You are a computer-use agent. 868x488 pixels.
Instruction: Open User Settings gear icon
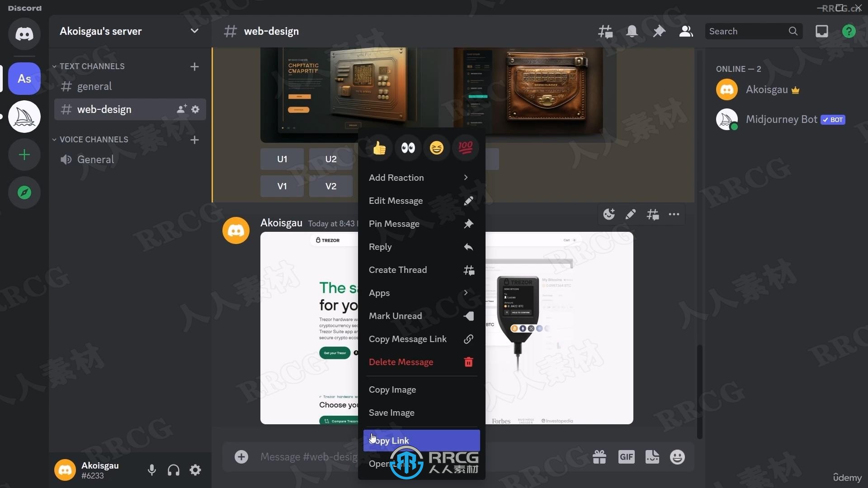[x=195, y=470]
